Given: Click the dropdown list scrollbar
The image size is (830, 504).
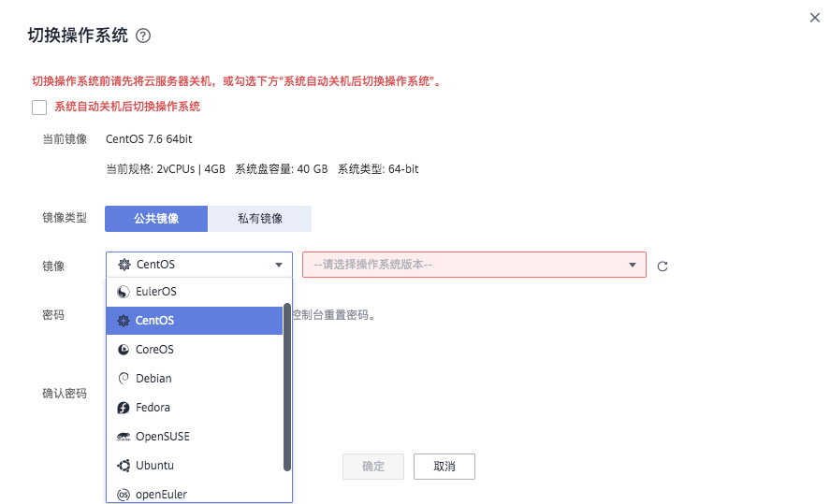Looking at the screenshot, I should coord(287,387).
